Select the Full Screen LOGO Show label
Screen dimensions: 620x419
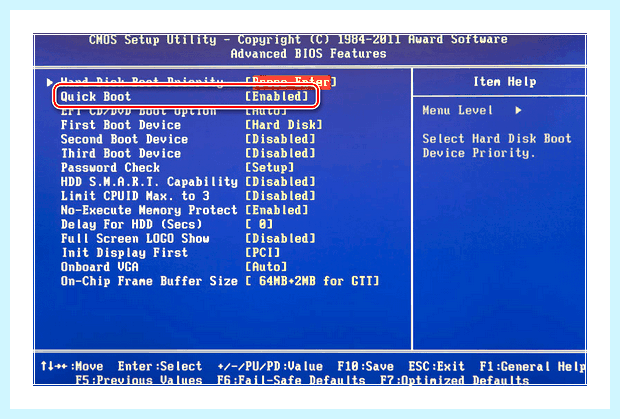[x=135, y=239]
